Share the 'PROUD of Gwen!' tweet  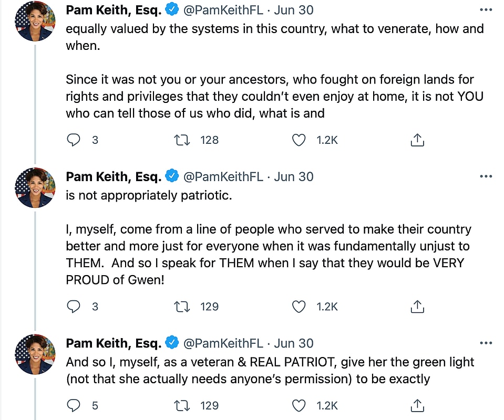click(417, 307)
